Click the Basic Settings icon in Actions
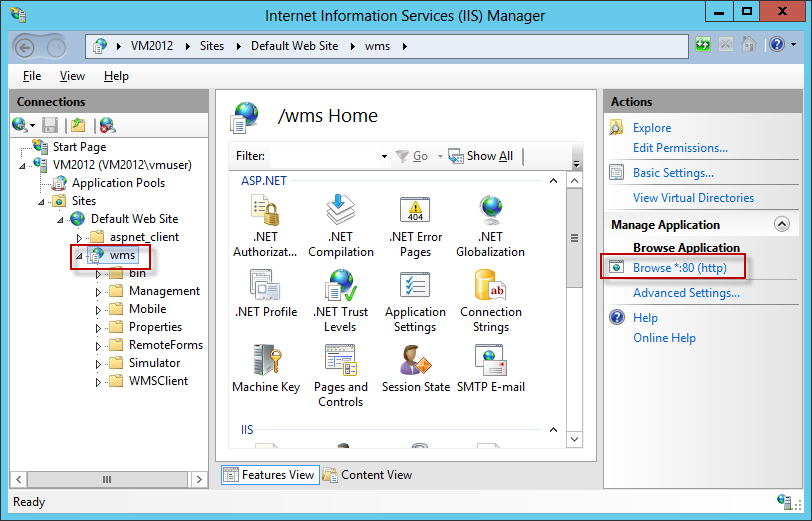The image size is (812, 521). click(x=616, y=172)
